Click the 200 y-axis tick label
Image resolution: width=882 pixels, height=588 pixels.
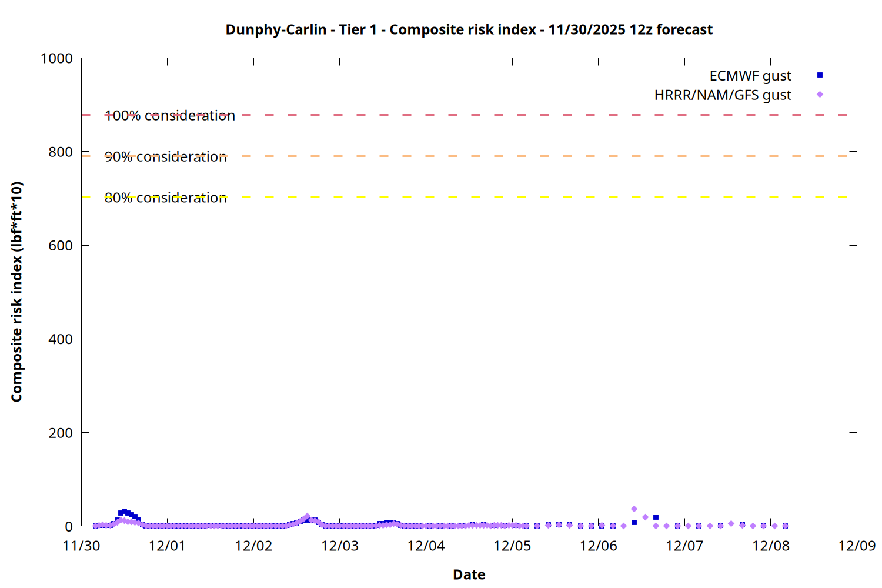click(x=61, y=433)
